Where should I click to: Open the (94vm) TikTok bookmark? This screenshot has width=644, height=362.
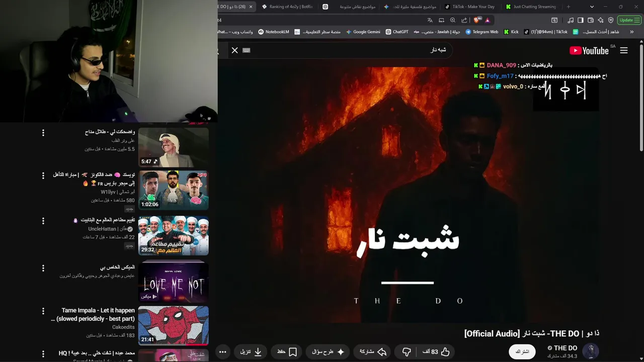(x=546, y=32)
